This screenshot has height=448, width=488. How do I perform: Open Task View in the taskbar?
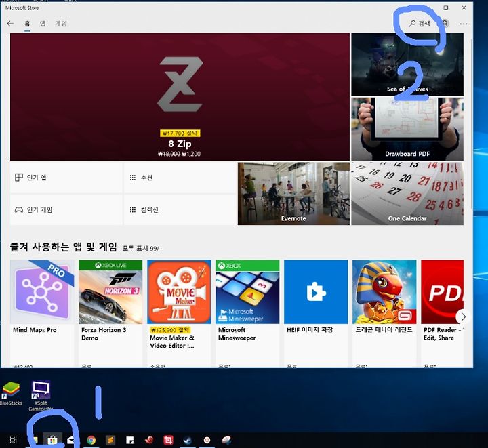pos(14,440)
